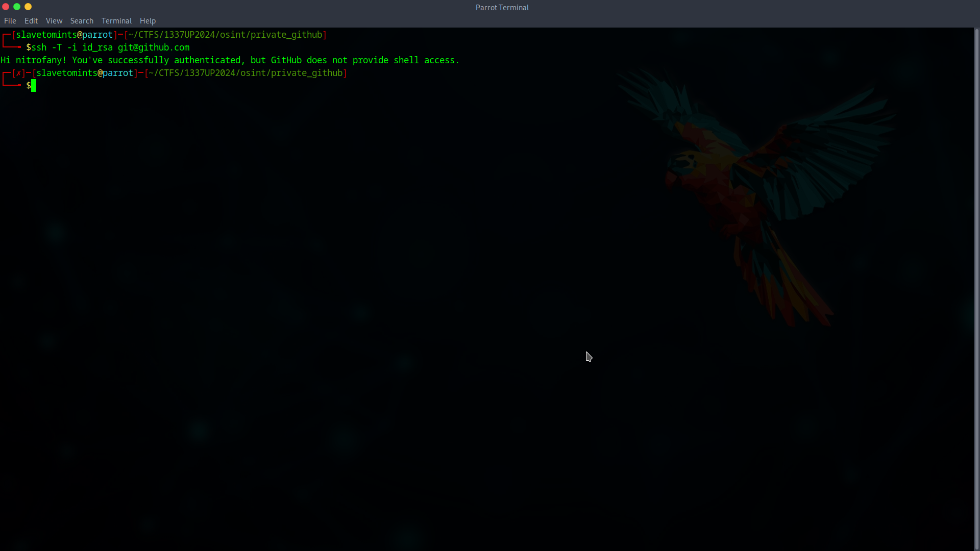This screenshot has width=980, height=551.
Task: Click the vertical scrollbar of the terminal
Action: (976, 289)
